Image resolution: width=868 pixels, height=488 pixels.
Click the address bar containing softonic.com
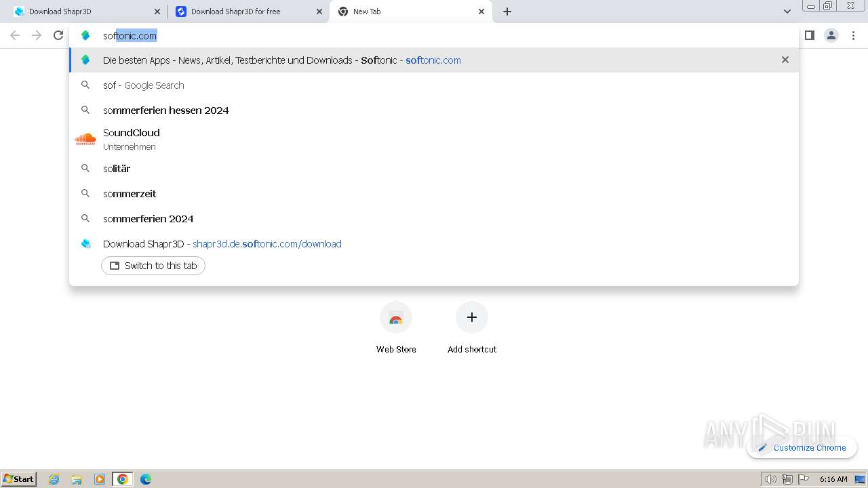click(x=434, y=36)
